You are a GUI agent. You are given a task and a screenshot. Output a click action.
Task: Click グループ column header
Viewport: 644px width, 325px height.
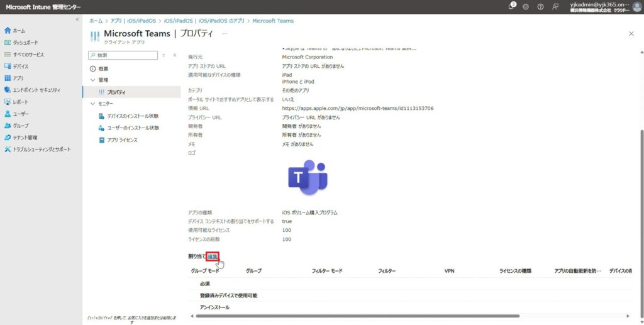coord(253,271)
